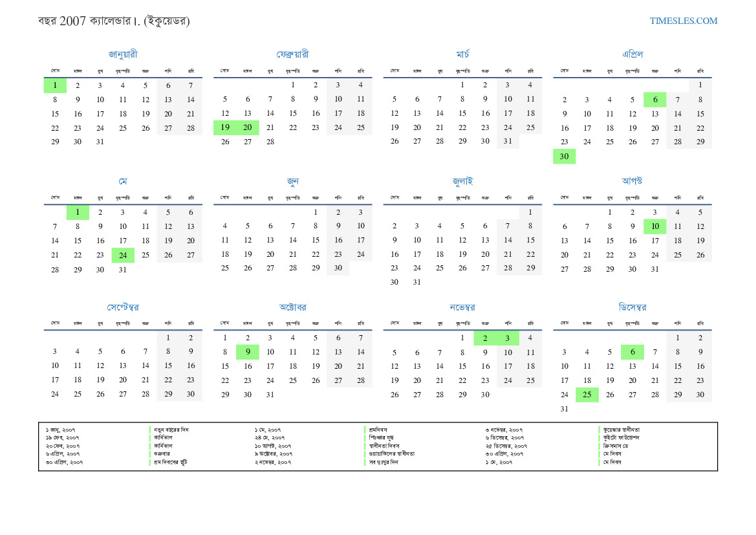Click highlighted May 24 date cell
Screen dimensions: 756x535
[x=123, y=255]
